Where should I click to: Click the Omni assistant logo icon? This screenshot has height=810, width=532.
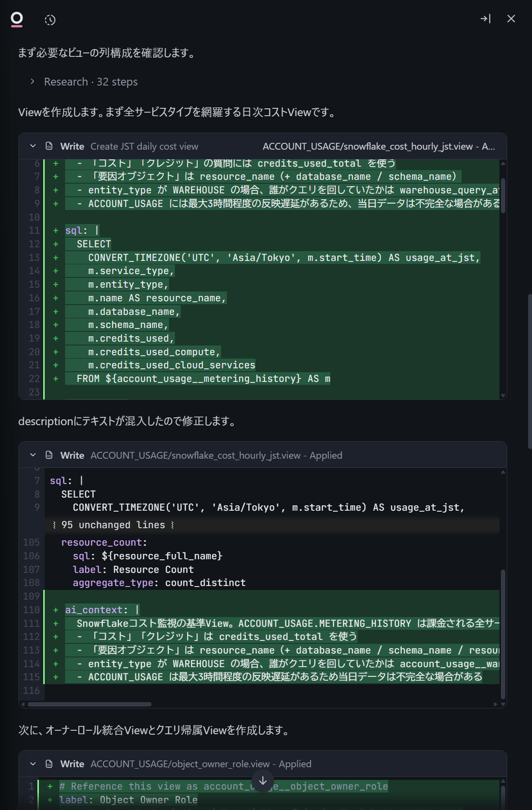point(17,19)
